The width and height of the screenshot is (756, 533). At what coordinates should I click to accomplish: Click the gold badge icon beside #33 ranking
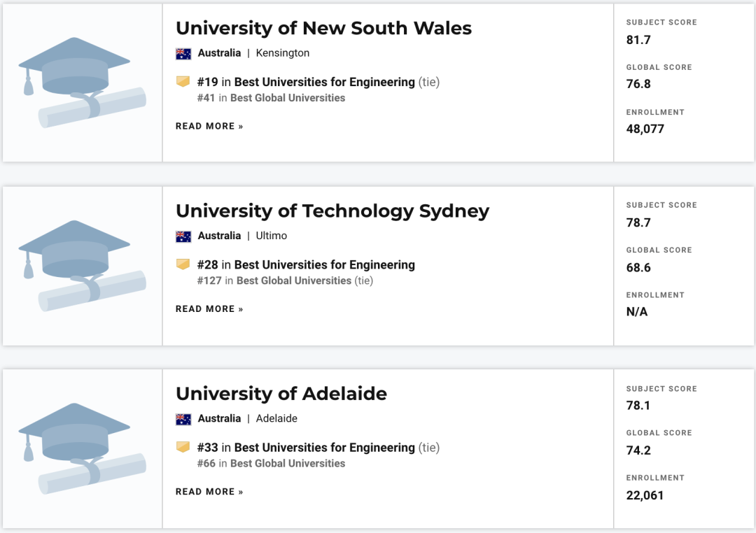pyautogui.click(x=183, y=447)
